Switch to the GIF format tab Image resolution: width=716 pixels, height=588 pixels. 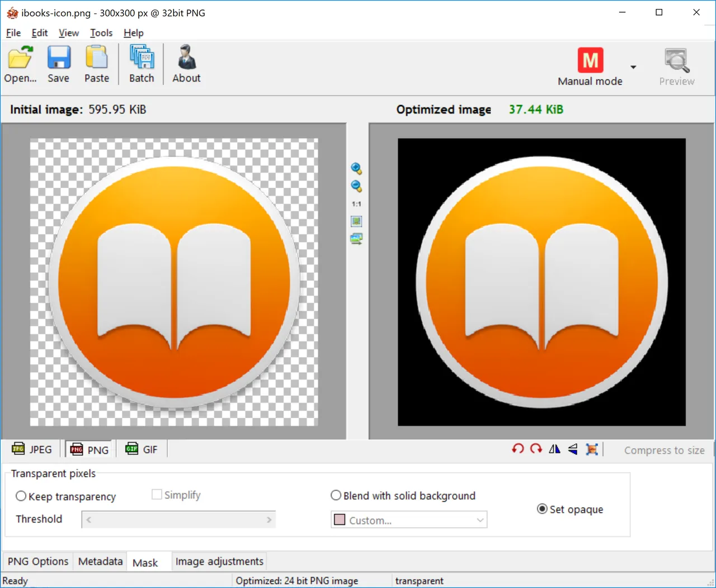click(x=142, y=449)
